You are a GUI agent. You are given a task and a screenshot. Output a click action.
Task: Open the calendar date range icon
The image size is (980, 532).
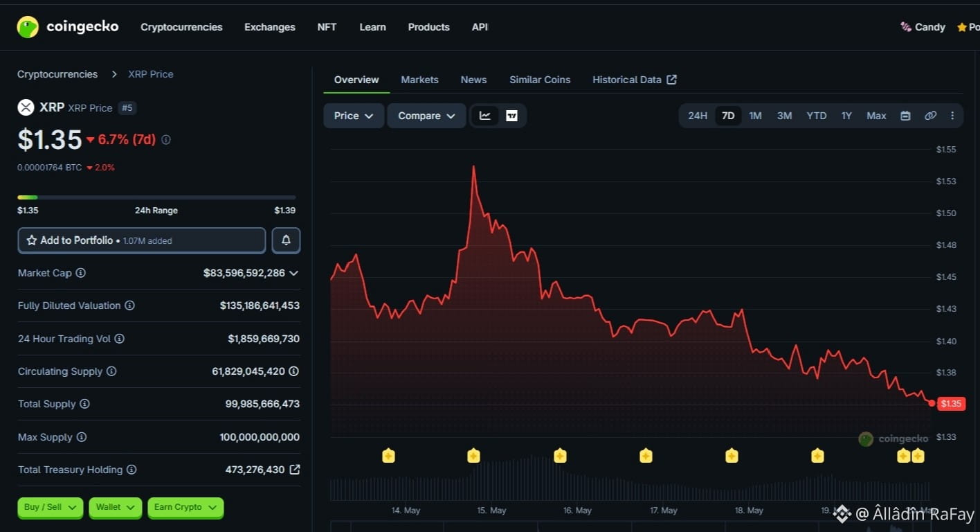point(905,116)
